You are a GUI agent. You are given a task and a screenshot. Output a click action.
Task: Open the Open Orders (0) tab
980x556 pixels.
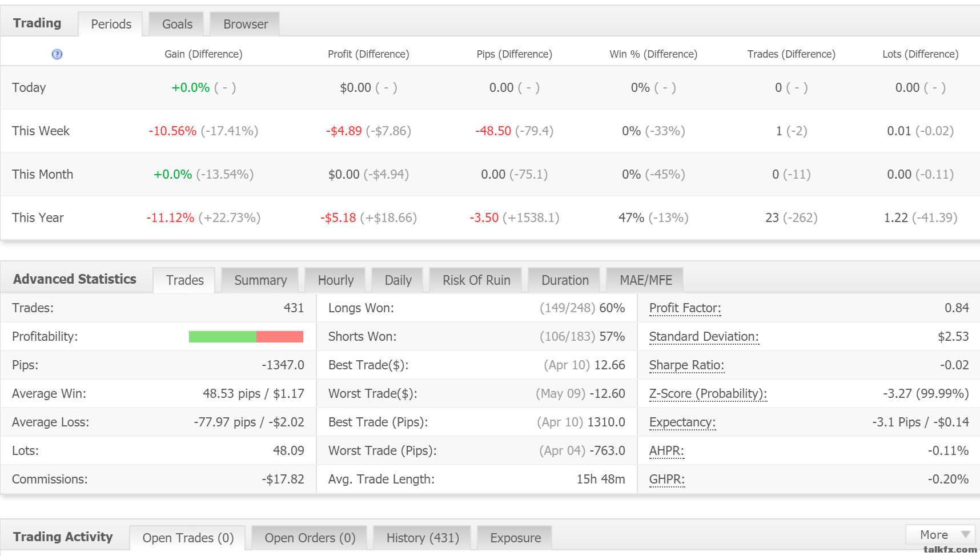(310, 538)
